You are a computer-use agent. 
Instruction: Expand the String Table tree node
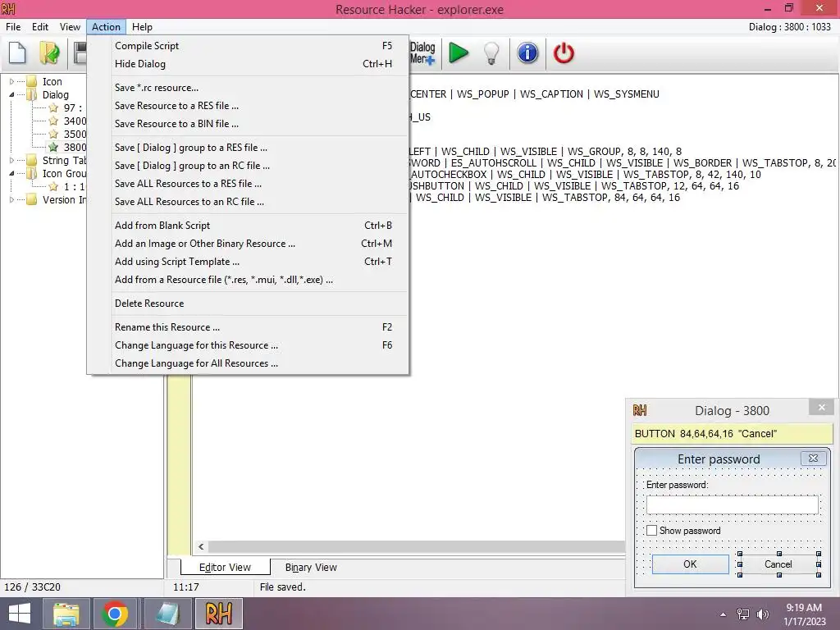click(11, 160)
